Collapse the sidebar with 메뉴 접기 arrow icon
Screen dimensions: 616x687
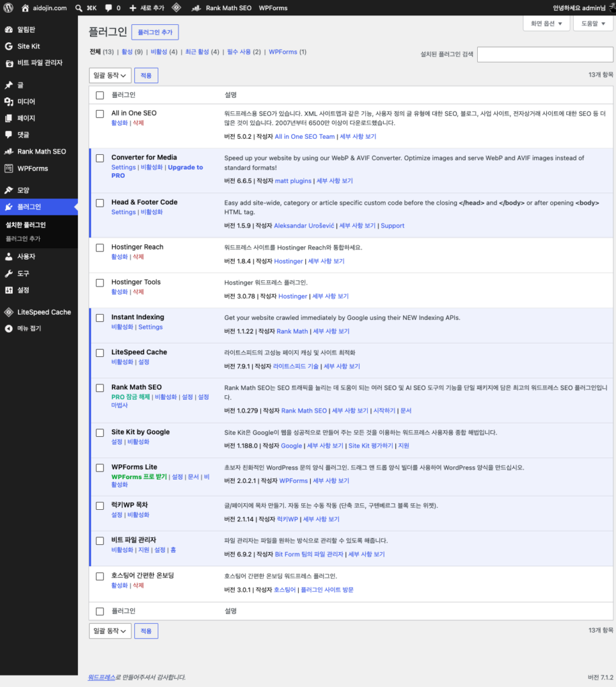pos(9,329)
